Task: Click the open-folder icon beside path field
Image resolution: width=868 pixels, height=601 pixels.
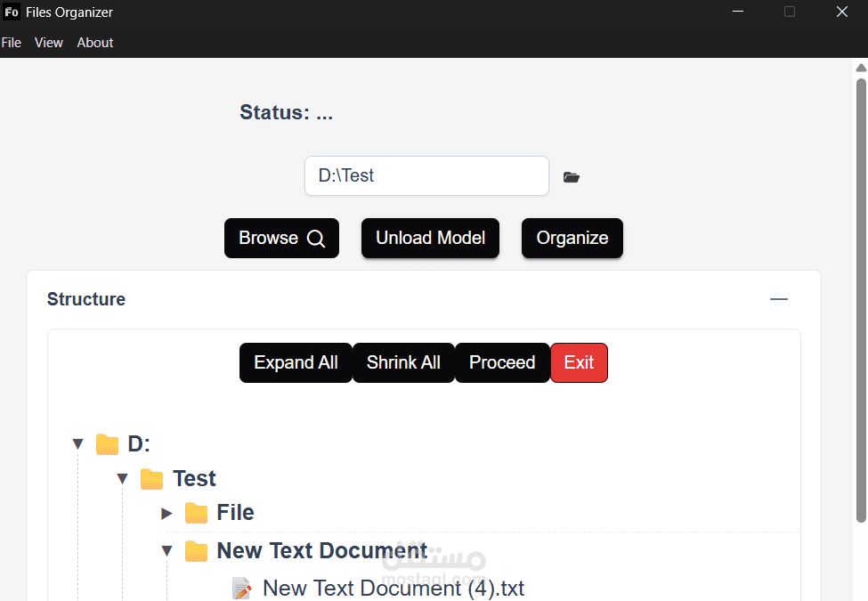Action: 572,177
